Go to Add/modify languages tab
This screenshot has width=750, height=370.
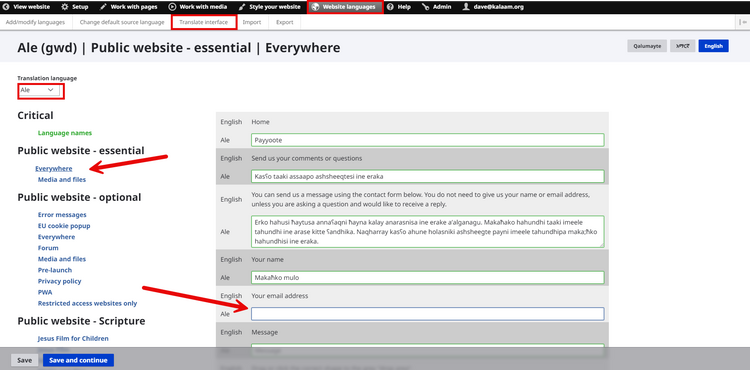[36, 22]
